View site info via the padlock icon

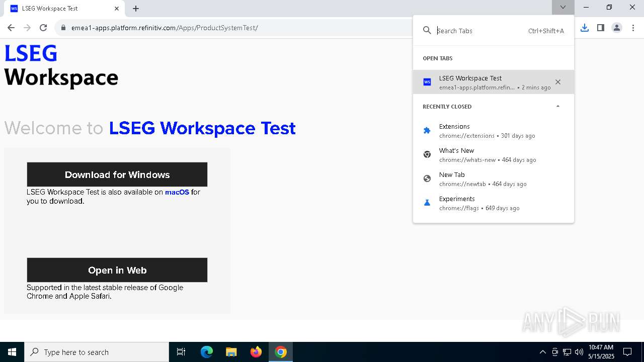(63, 28)
